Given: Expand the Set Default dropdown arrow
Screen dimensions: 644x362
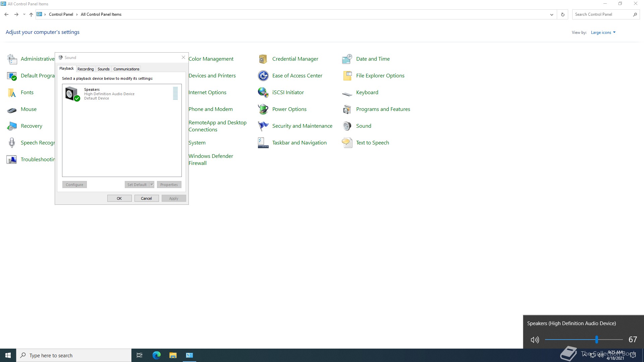Looking at the screenshot, I should 152,185.
